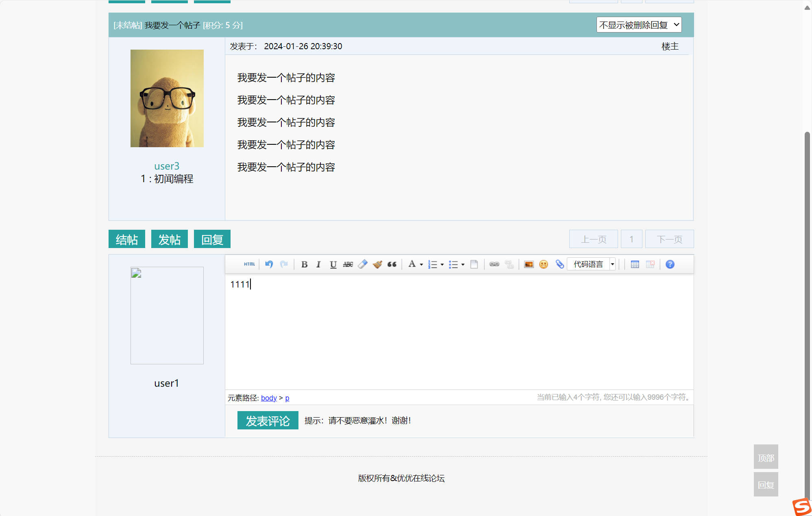
Task: Open the numbered list style dropdown
Action: (442, 264)
